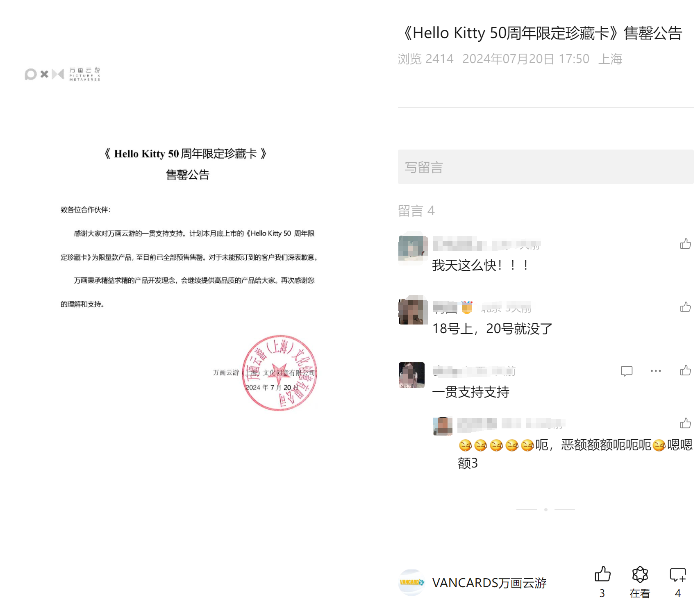Screen dimensions: 700x606
Task: Like the emoji reply comment
Action: (x=685, y=423)
